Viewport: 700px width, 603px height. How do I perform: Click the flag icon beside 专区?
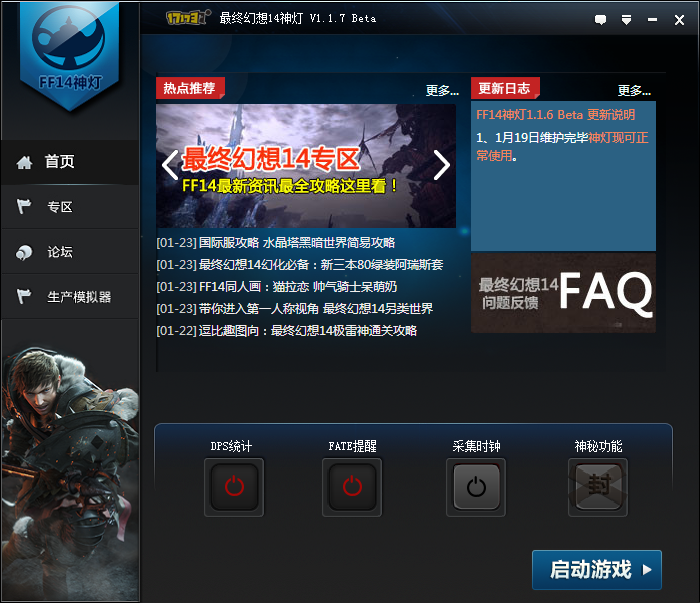pyautogui.click(x=24, y=207)
